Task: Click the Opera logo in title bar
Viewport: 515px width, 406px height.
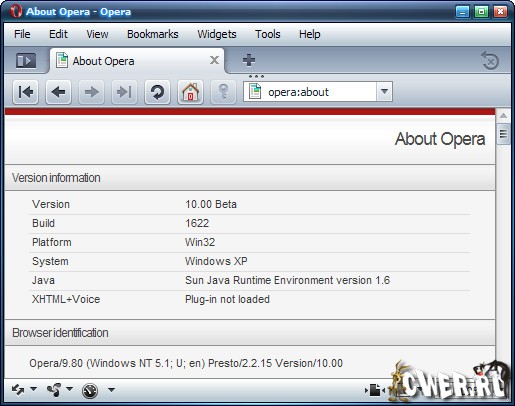Action: click(16, 11)
